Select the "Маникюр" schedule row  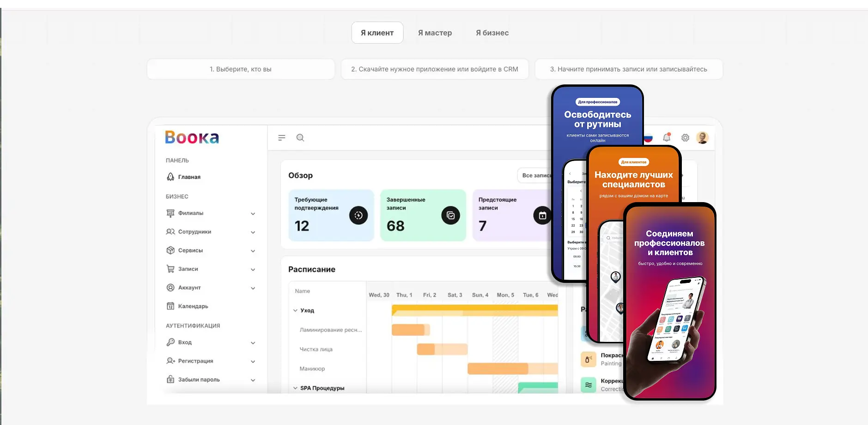point(312,369)
